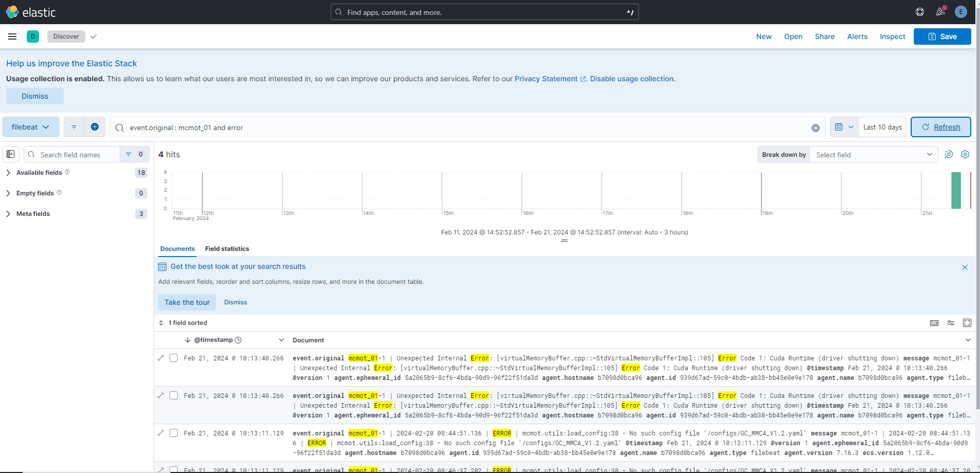Toggle the filter options icon beside filebeat
Viewport: 980px width, 473px height.
tap(74, 127)
